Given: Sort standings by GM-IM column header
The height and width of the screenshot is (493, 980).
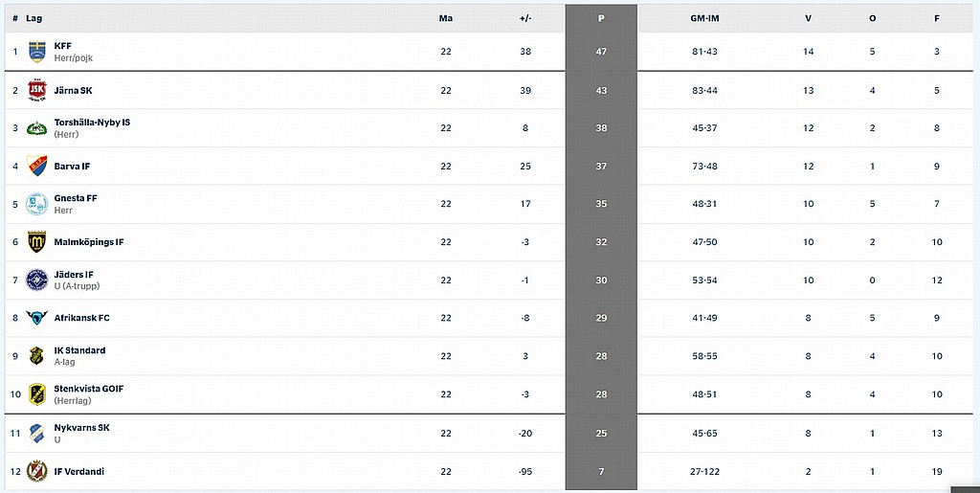Looking at the screenshot, I should (x=704, y=19).
